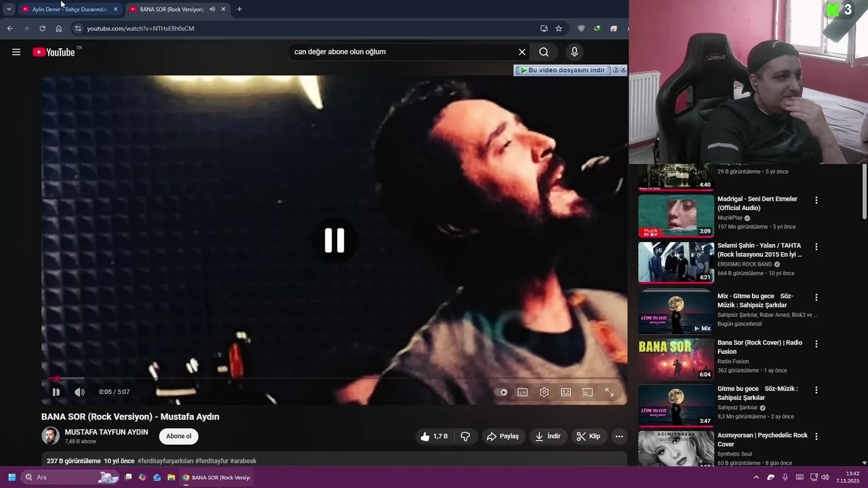Open MUSTAFA TAYFUN AYDIN channel name link
Viewport: 868px width, 488px height.
[x=106, y=432]
